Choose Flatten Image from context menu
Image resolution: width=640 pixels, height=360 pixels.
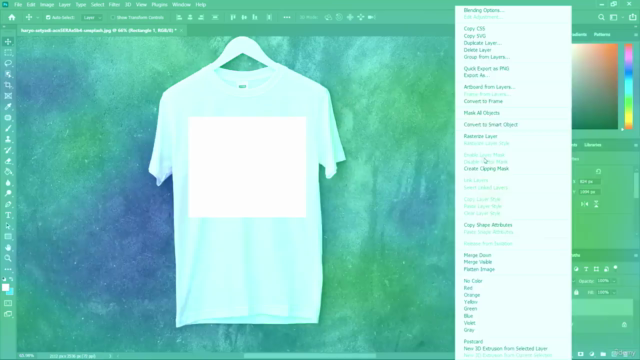479,269
